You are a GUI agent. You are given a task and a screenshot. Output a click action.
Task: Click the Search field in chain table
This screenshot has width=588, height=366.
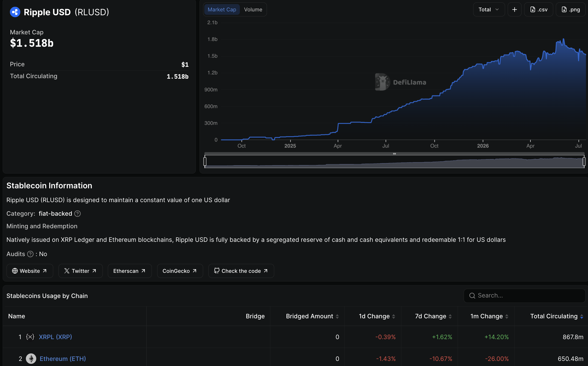pos(524,296)
